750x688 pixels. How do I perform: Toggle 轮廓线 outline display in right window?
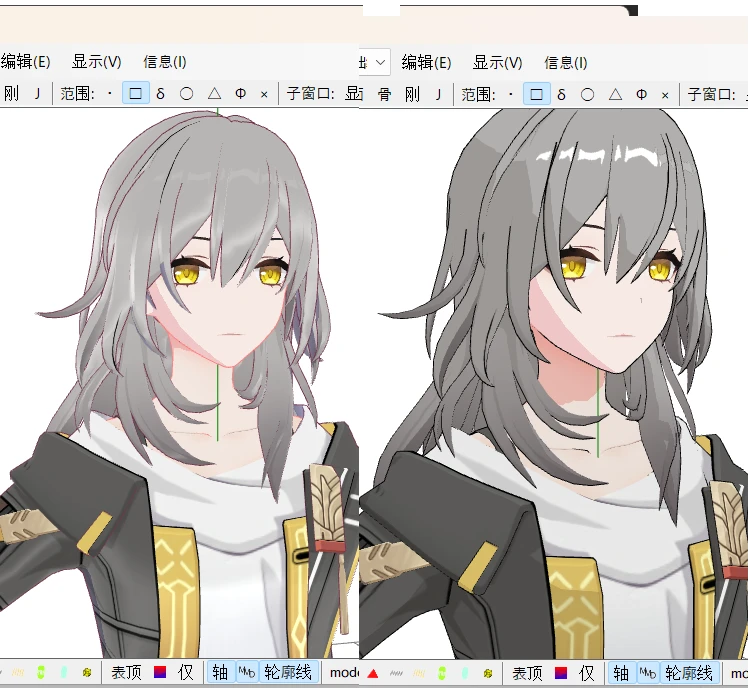[x=689, y=673]
